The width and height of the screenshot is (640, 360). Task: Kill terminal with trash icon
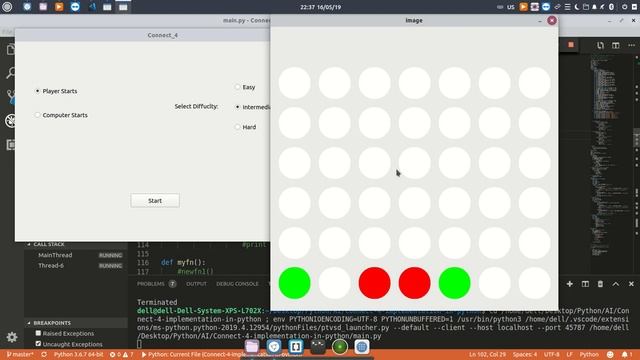pos(600,284)
